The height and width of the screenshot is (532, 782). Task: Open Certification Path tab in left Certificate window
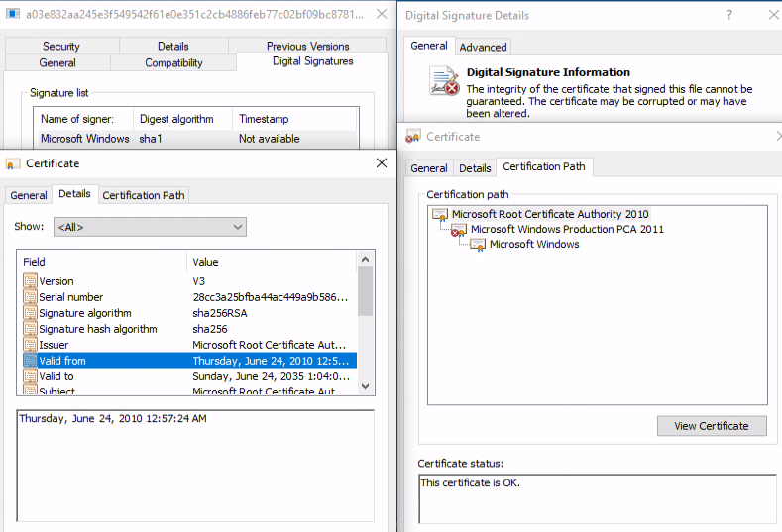click(144, 195)
